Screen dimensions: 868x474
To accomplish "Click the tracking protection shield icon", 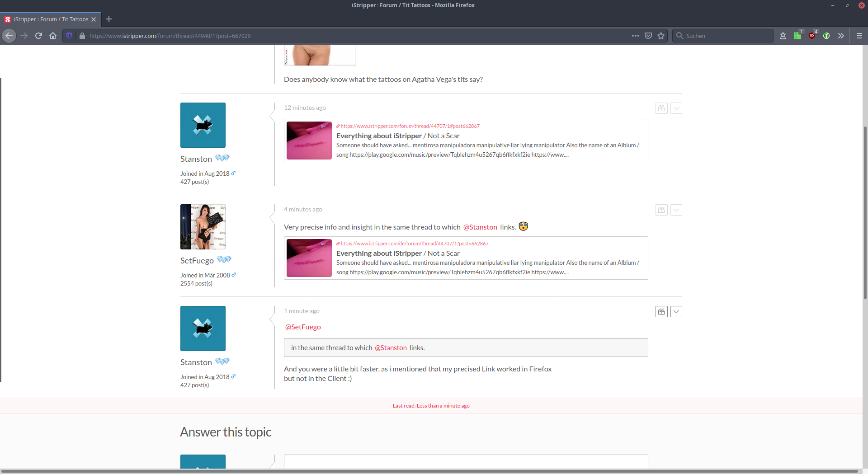I will click(69, 36).
